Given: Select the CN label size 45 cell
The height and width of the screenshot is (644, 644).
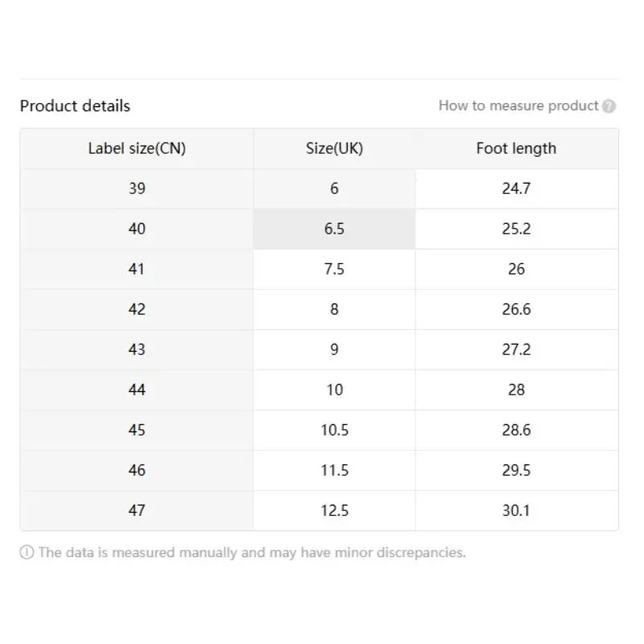Looking at the screenshot, I should (137, 430).
